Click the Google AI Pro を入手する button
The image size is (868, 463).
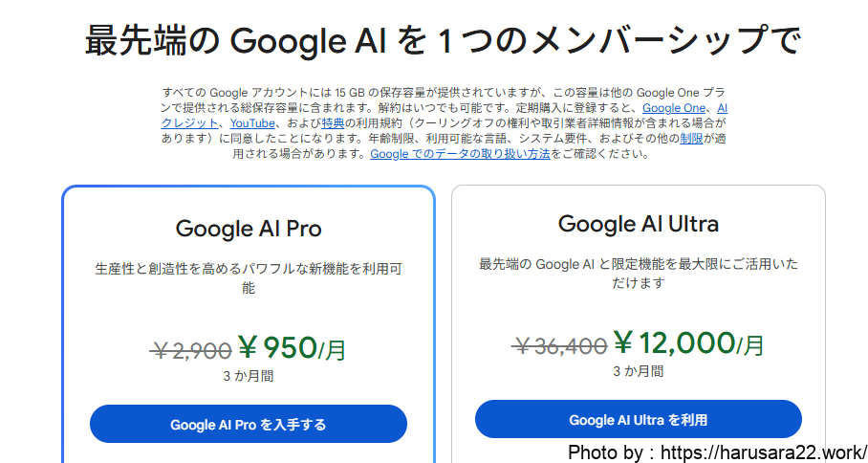(x=248, y=424)
